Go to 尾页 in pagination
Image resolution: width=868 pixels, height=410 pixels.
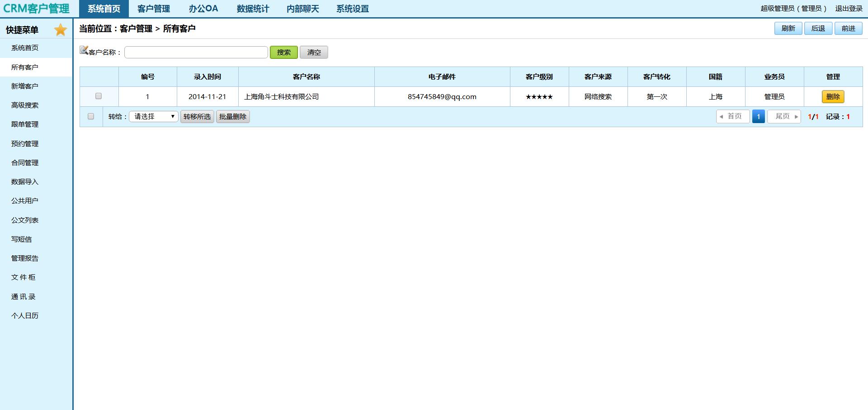pos(784,117)
